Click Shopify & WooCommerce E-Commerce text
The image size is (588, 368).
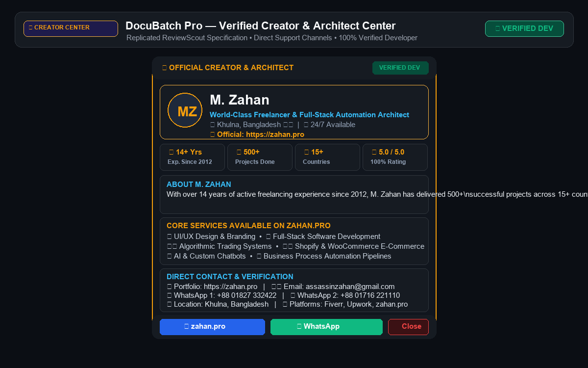point(353,246)
